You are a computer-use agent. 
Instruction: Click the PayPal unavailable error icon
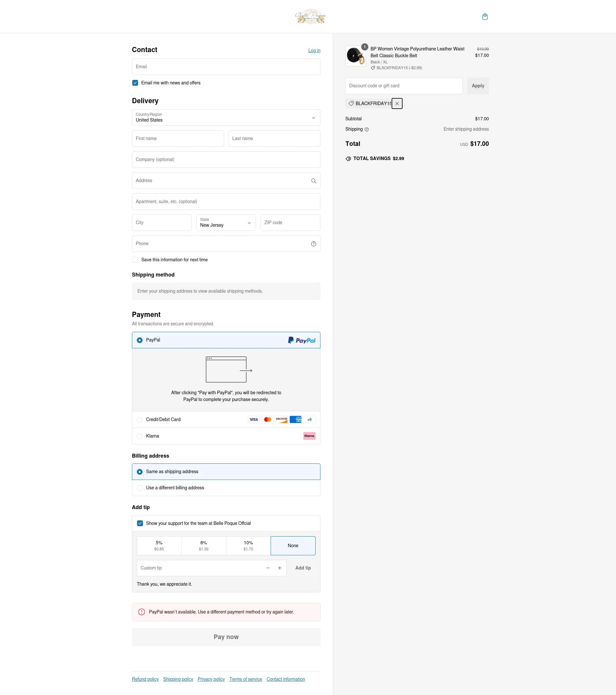[x=141, y=612]
